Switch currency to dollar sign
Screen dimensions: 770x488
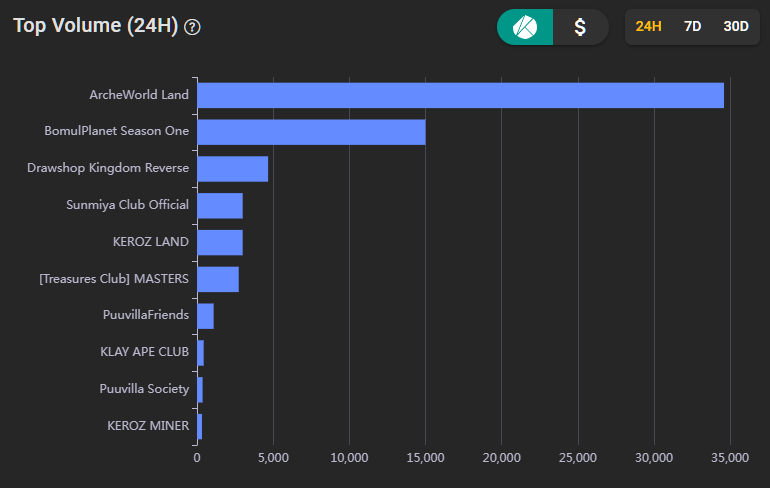[x=580, y=27]
